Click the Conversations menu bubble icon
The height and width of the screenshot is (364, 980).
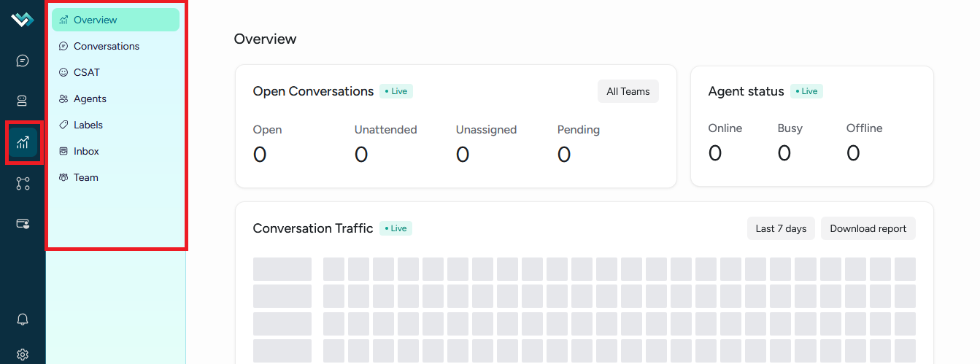(x=63, y=46)
